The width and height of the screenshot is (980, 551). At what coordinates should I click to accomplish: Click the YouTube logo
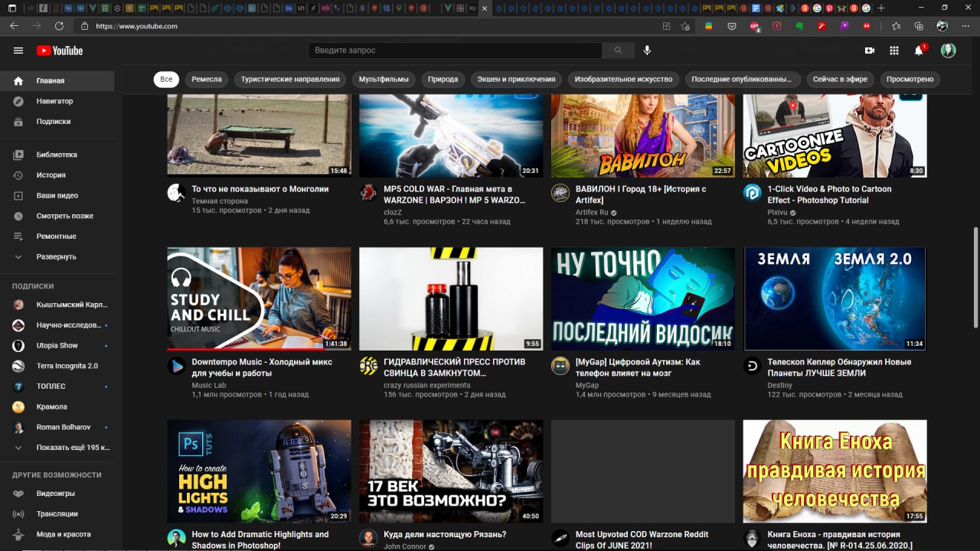[59, 51]
